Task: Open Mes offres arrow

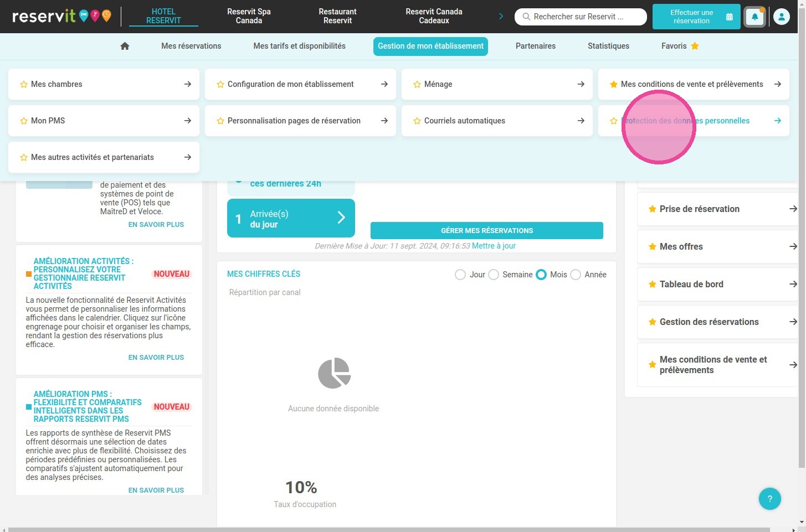Action: (x=793, y=246)
